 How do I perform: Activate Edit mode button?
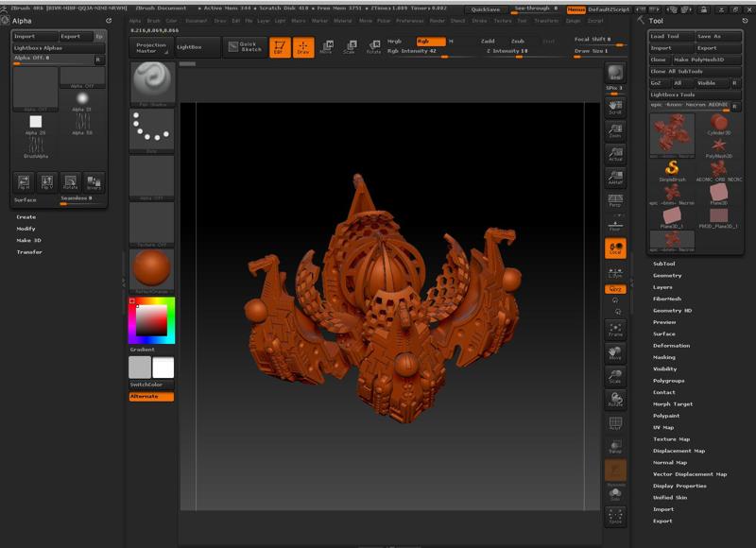click(x=280, y=47)
